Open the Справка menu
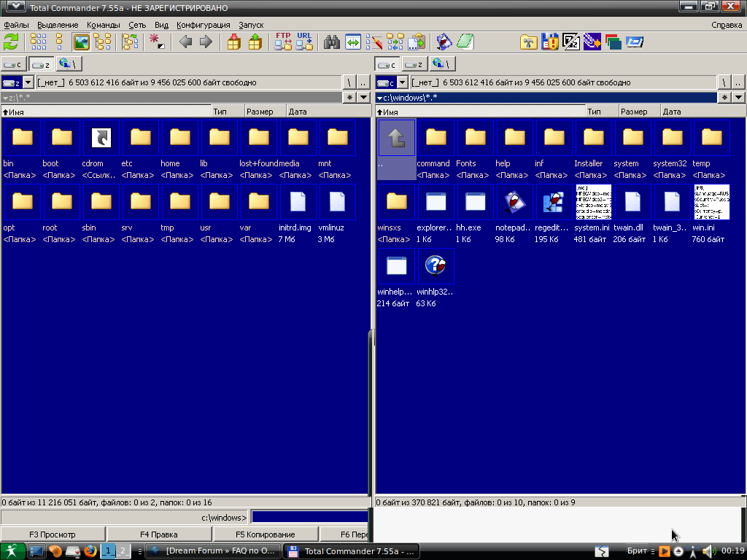Viewport: 747px width, 560px height. pos(727,25)
